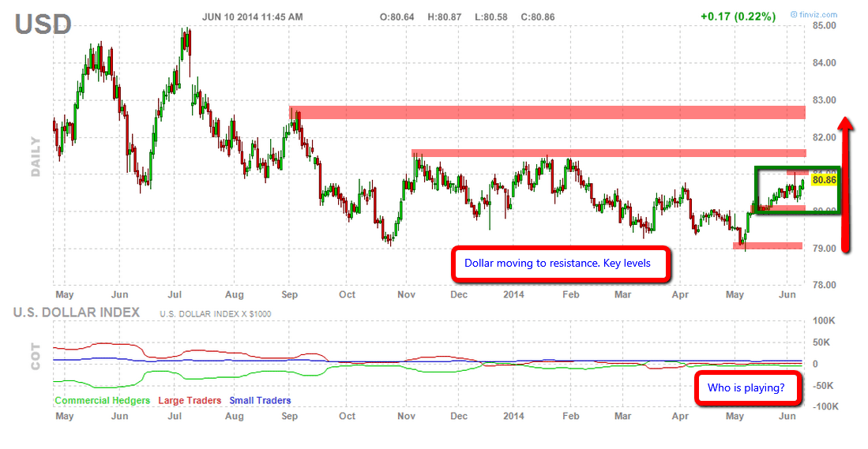
Task: Click the large USD ticker title
Action: 43,24
